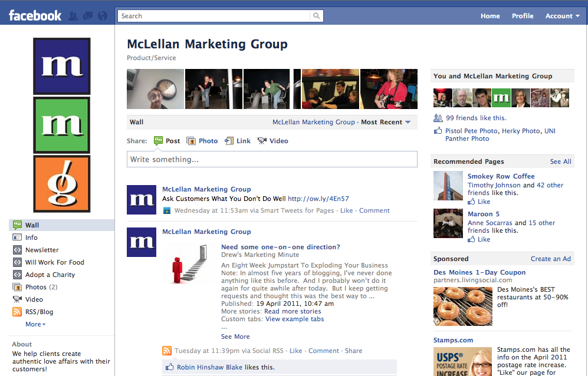Screen dimensions: 588x376
Task: Click the thumbs-up icon beside Smokey Row Coffee Like
Action: pos(471,202)
